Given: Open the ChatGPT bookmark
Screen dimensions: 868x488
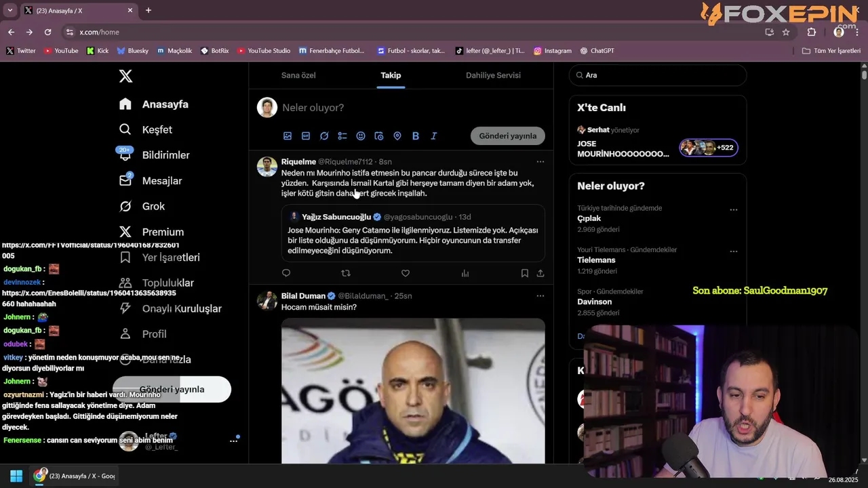Looking at the screenshot, I should (x=597, y=51).
